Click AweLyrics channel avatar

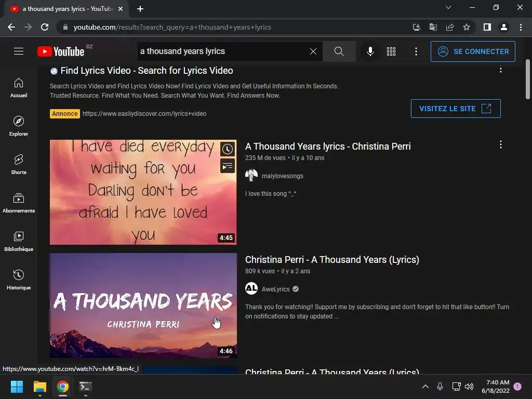(251, 289)
